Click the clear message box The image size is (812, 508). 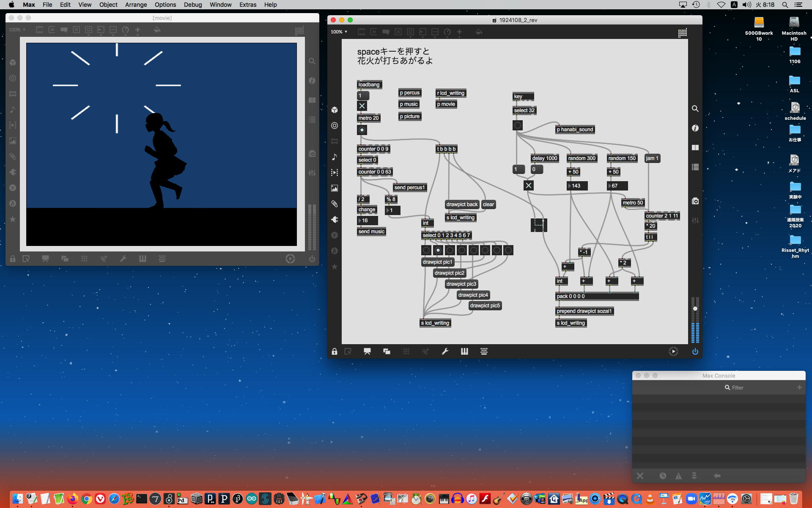click(488, 204)
